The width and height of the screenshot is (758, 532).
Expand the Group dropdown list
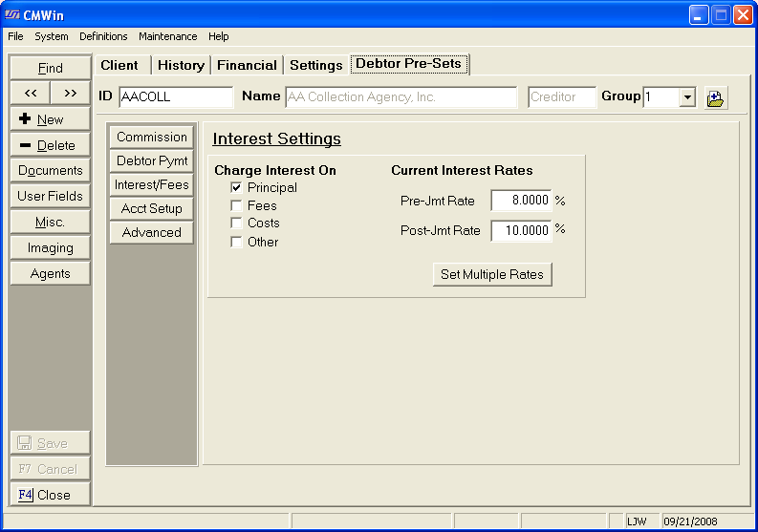tap(687, 97)
